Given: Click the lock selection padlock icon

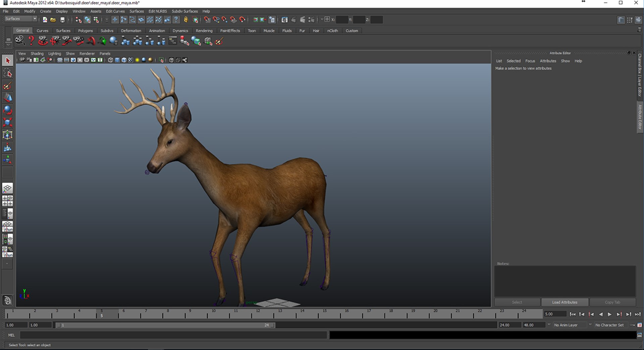Looking at the screenshot, I should 185,20.
